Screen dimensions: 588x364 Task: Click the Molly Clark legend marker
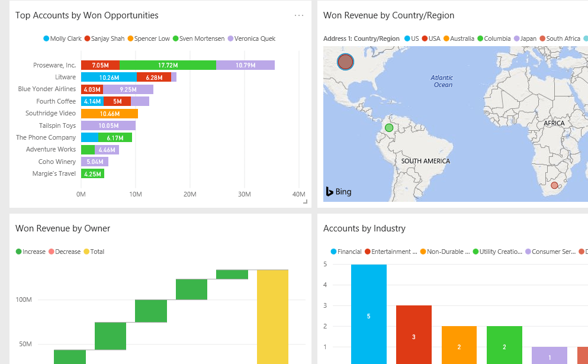[x=47, y=39]
